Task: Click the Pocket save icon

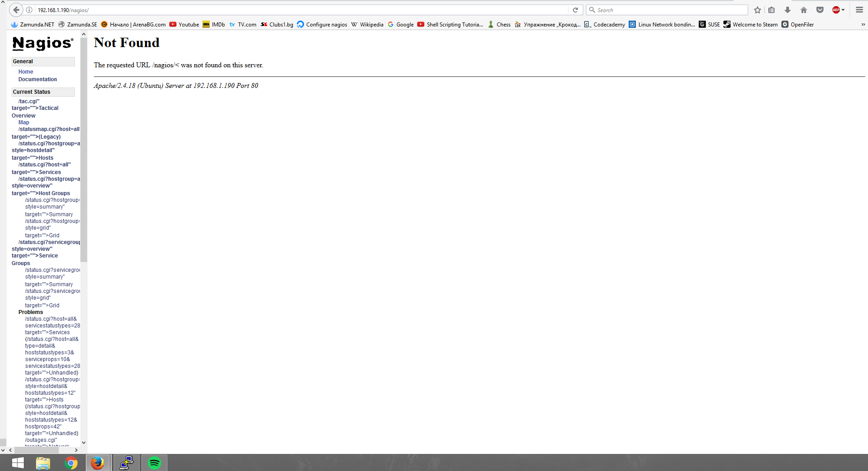Action: click(820, 10)
